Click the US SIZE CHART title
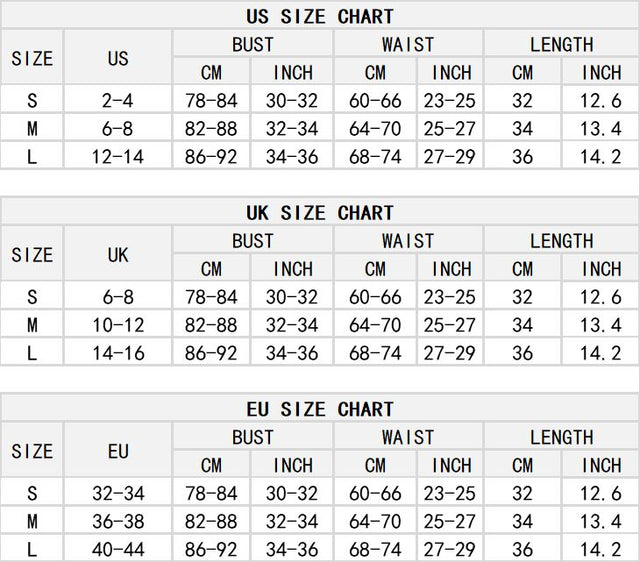 click(x=320, y=16)
